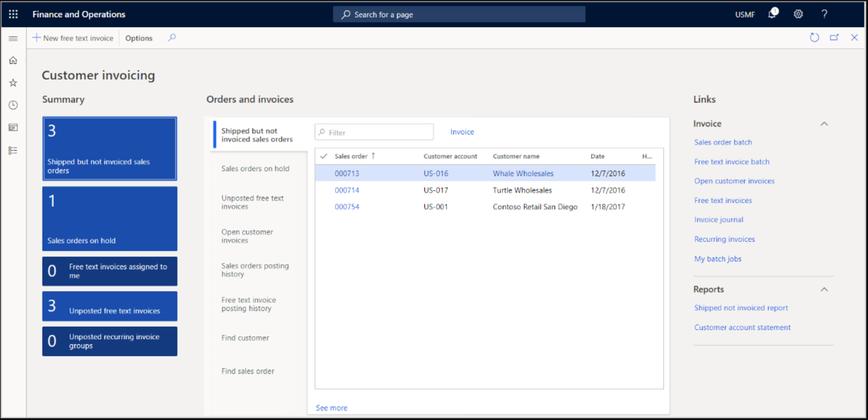Screen dimensions: 868x420
Task: Expand the hamburger navigation pane
Action: click(x=13, y=38)
